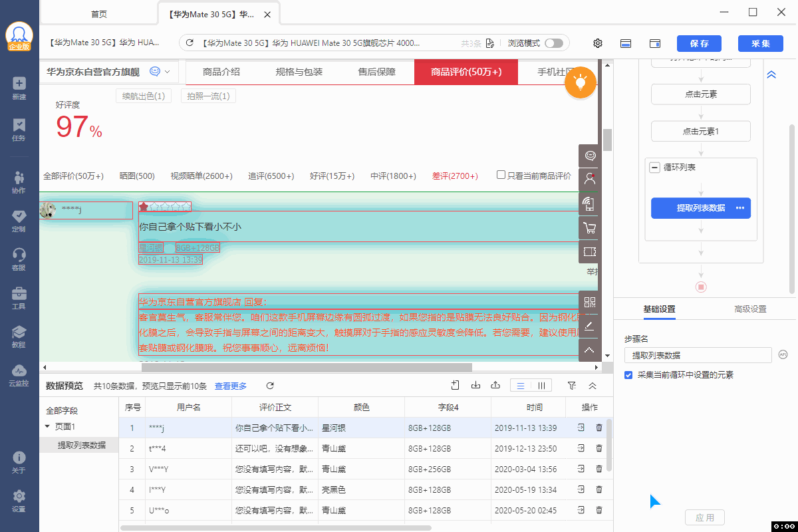
Task: Switch data preview to horizontal rows view
Action: [x=521, y=386]
